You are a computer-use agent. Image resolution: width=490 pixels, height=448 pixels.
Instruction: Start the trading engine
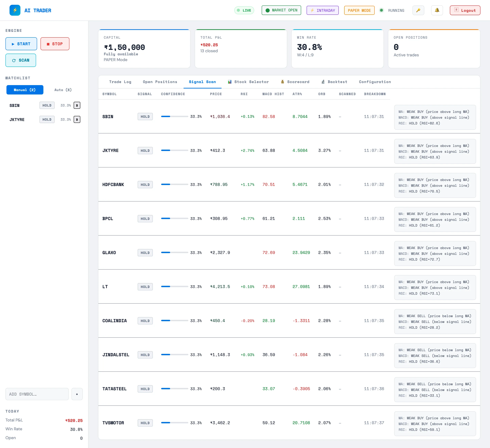pyautogui.click(x=21, y=44)
